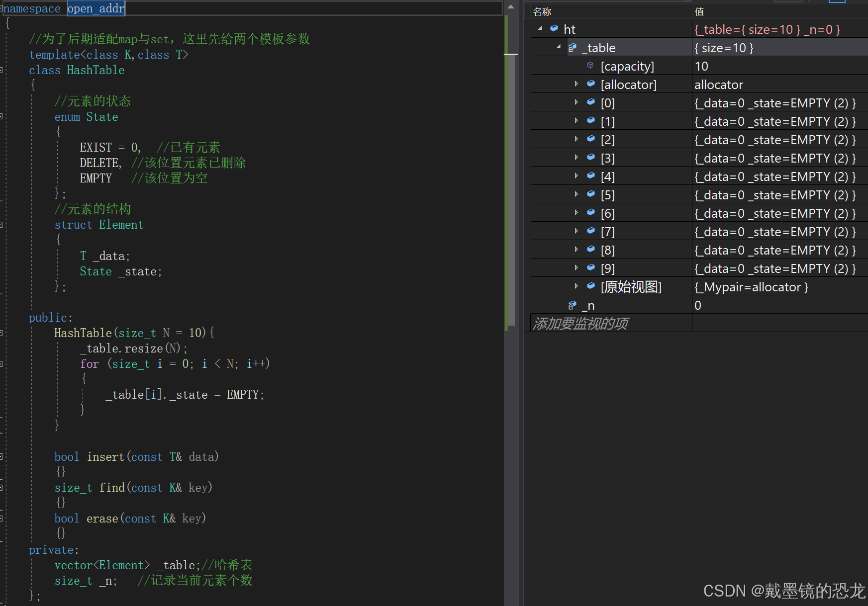
Task: Collapse the HashTable constructor block
Action: coord(1,333)
